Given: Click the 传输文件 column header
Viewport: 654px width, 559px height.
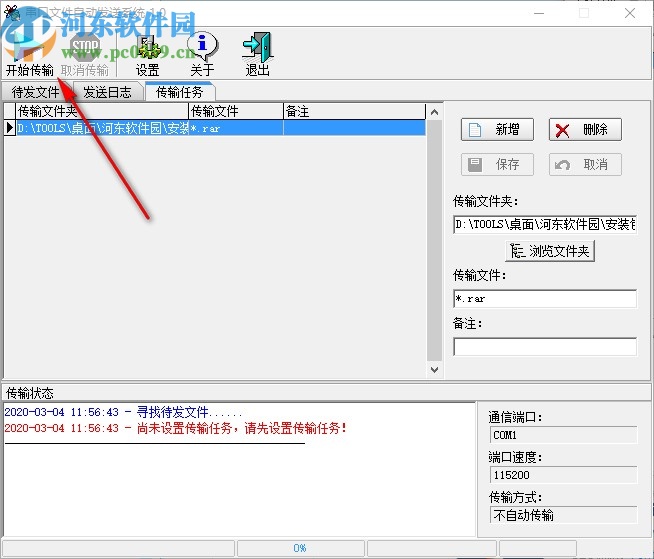Looking at the screenshot, I should [x=236, y=111].
